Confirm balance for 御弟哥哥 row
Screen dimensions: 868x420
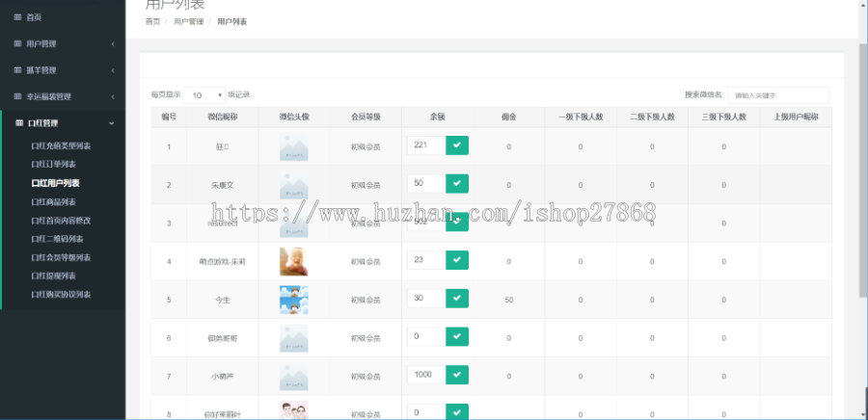point(457,336)
